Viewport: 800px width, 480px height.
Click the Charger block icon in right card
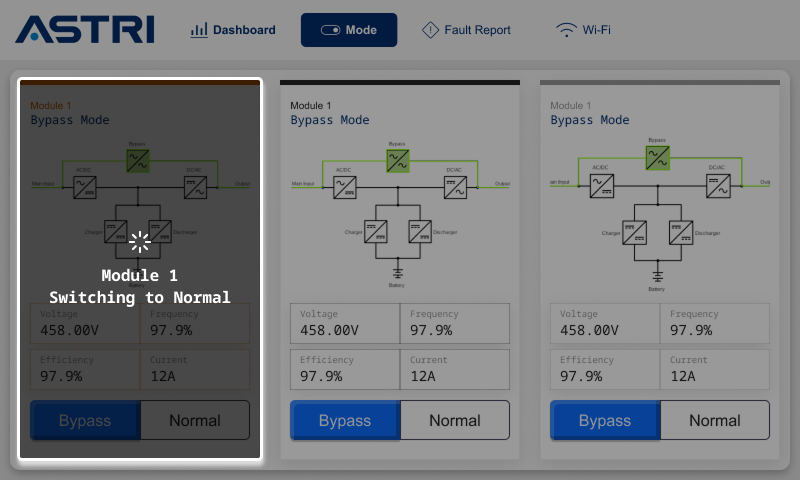coord(634,233)
